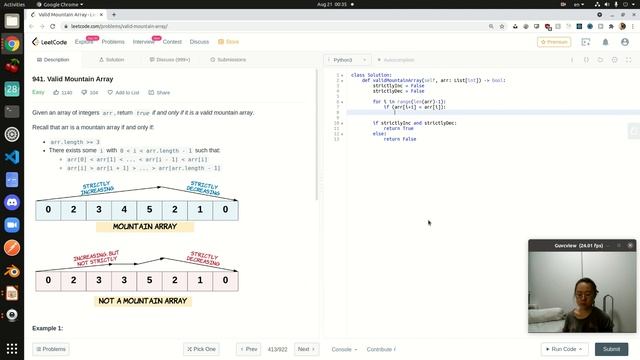
Task: Open Discord from the dock
Action: click(12, 202)
